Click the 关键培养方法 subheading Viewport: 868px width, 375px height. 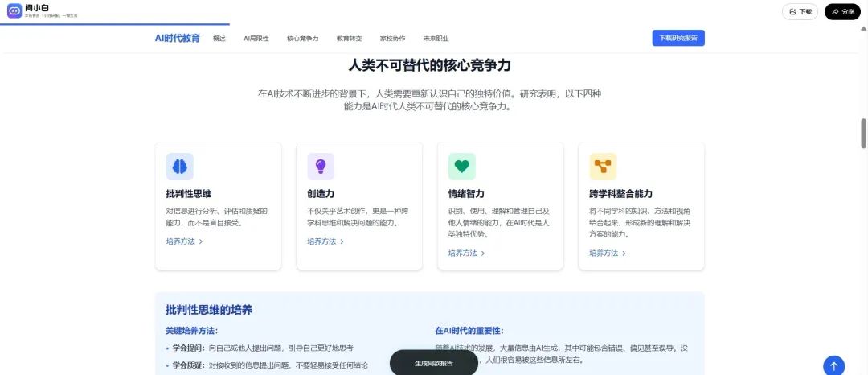(192, 331)
